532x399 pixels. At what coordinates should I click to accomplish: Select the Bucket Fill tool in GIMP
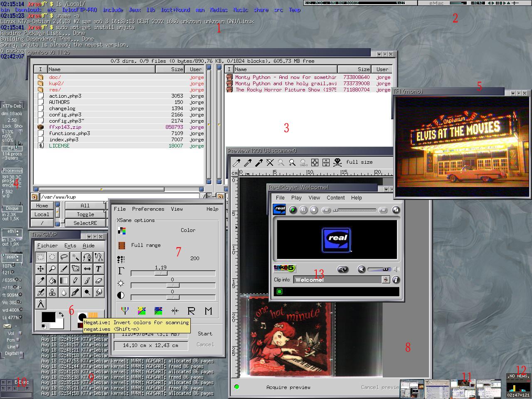pyautogui.click(x=52, y=281)
